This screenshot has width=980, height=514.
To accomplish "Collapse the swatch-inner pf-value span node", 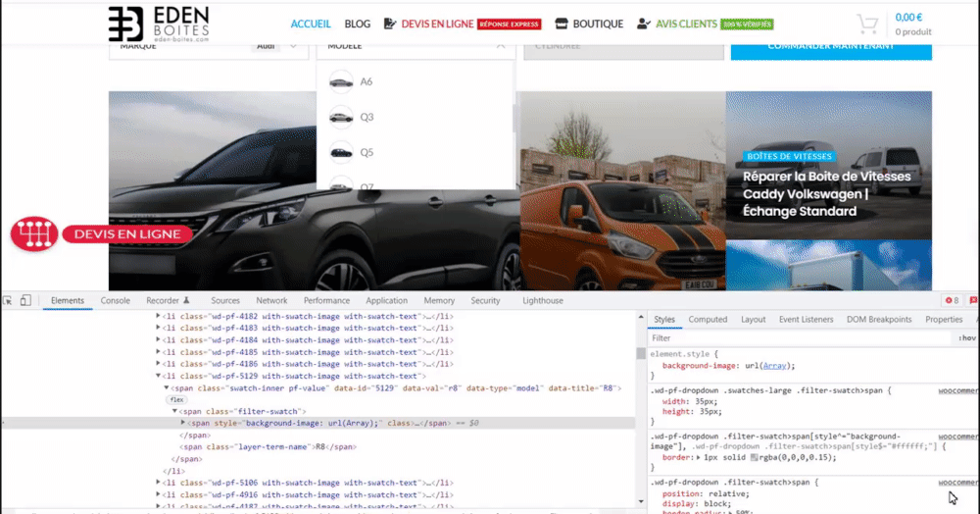I will coord(167,388).
